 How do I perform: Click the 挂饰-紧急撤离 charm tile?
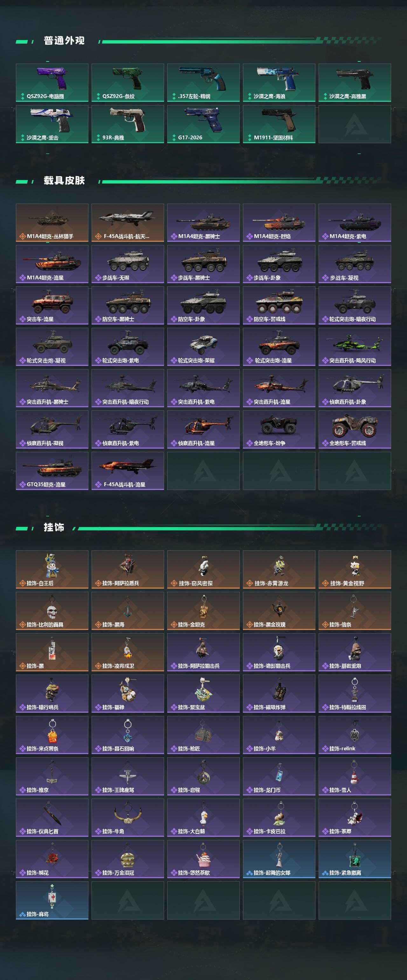click(x=355, y=859)
